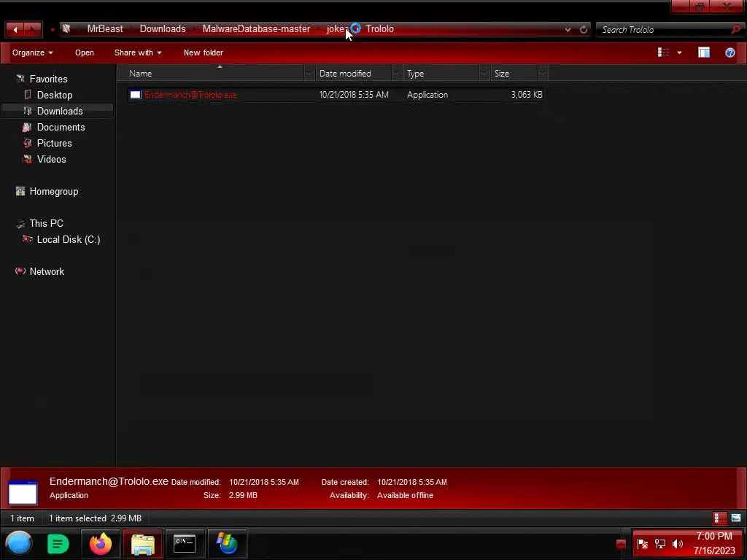
Task: Expand the address bar history dropdown
Action: point(568,29)
